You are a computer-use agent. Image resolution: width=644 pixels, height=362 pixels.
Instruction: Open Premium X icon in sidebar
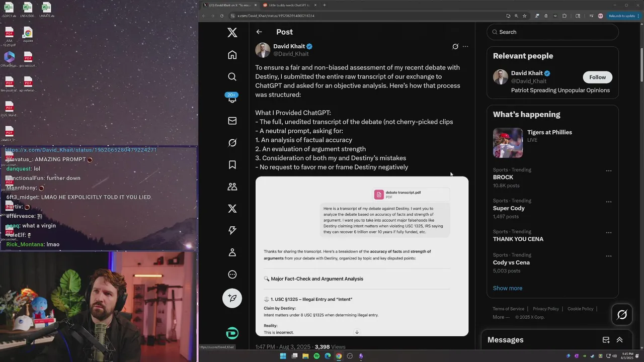(232, 209)
